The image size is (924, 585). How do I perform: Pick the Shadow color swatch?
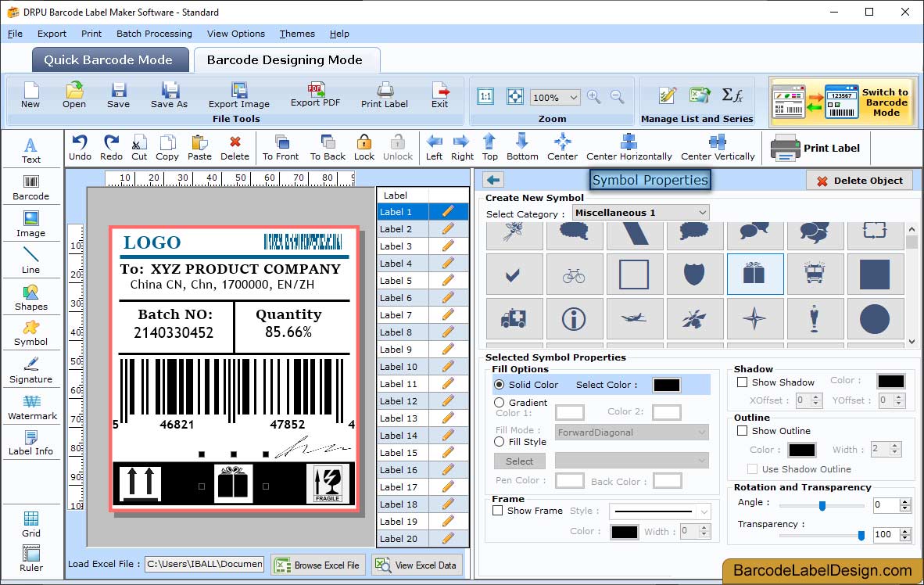[890, 381]
